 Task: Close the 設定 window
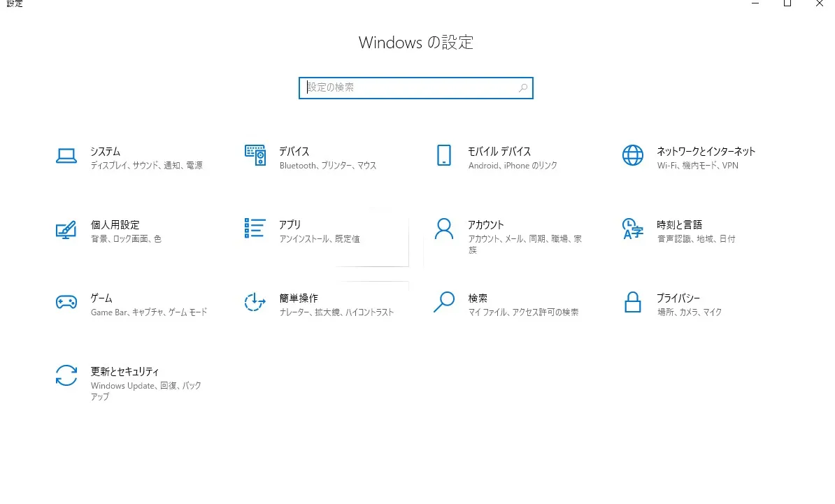(820, 3)
